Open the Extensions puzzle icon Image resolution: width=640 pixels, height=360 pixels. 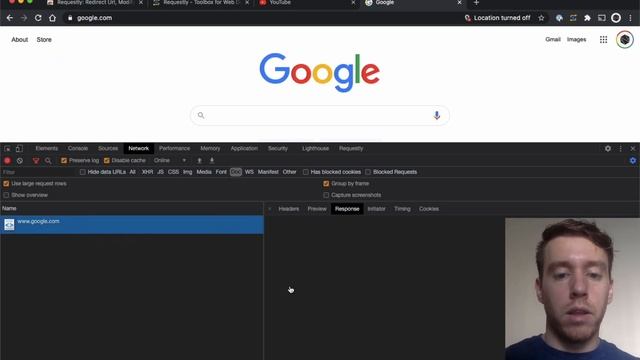(x=587, y=18)
